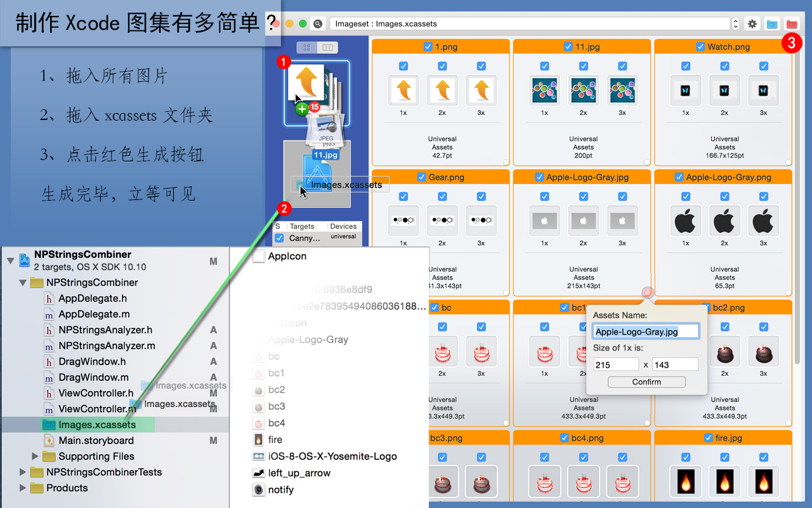Uncheck the bc4.png imageset checkbox

coord(565,438)
